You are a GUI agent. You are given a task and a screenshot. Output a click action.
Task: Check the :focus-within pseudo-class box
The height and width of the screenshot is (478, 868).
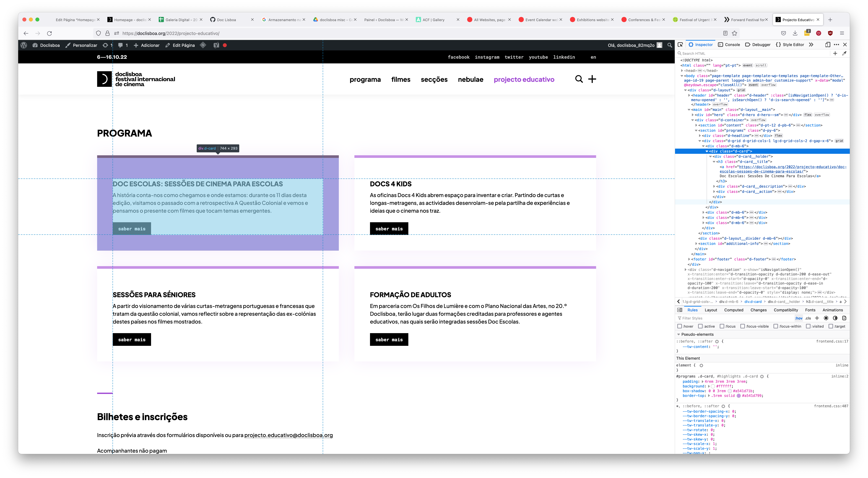click(x=776, y=326)
